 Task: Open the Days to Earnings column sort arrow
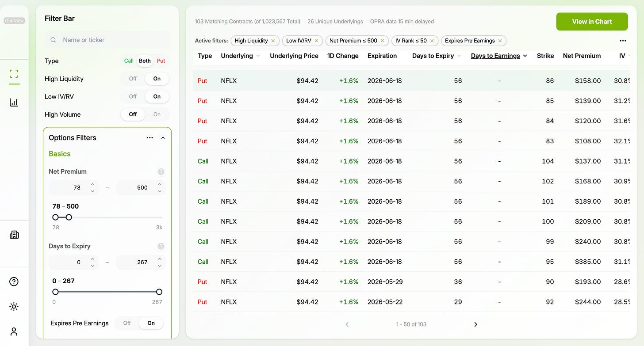point(525,56)
